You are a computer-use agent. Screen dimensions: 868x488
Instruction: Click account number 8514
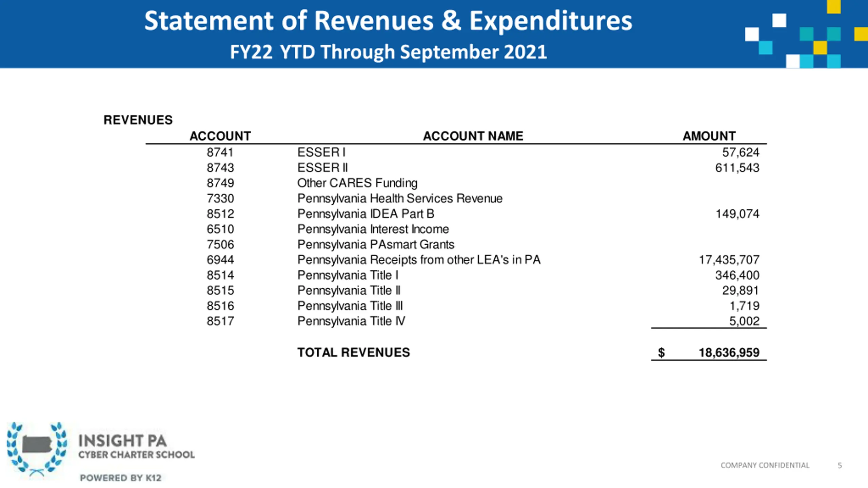tap(220, 275)
